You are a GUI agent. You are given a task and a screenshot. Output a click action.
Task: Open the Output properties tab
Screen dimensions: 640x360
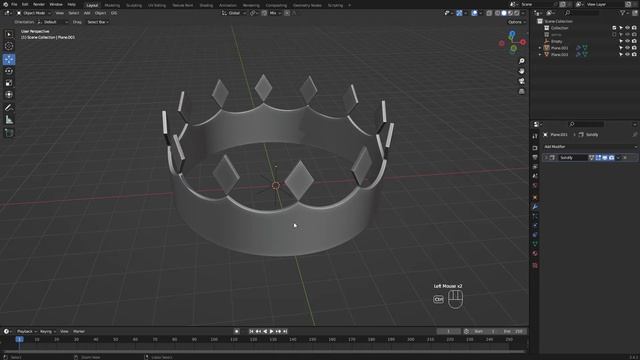(x=535, y=157)
